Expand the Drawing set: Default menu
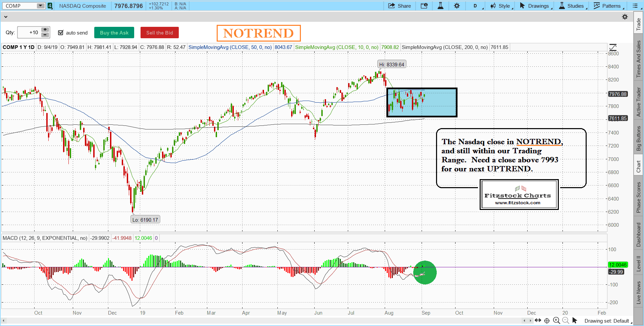Image resolution: width=644 pixels, height=326 pixels. tap(608, 321)
